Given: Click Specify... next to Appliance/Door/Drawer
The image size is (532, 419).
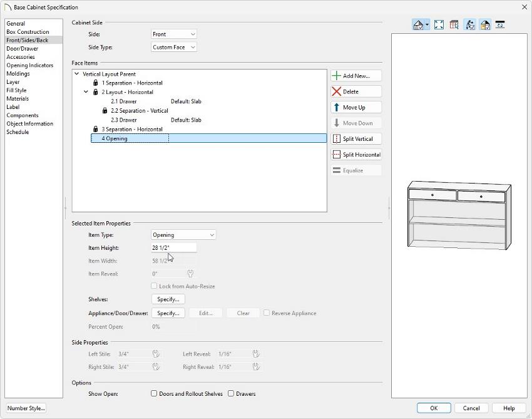Looking at the screenshot, I should 168,313.
